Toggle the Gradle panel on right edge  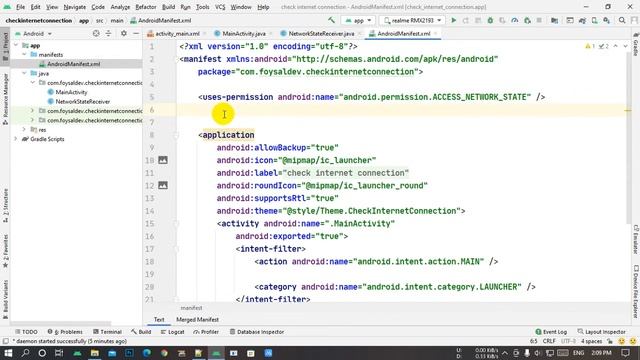pyautogui.click(x=636, y=44)
